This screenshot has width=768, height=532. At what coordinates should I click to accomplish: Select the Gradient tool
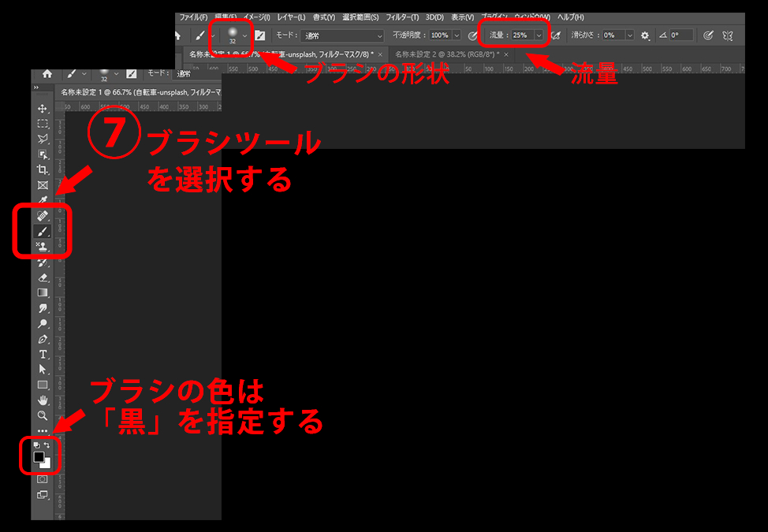tap(43, 292)
